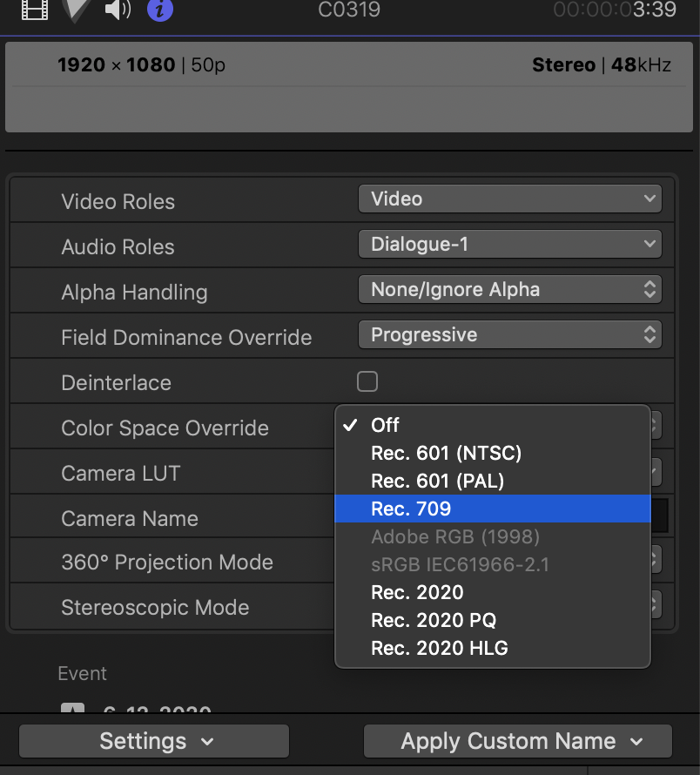700x775 pixels.
Task: Click the 1920 × 1080 resolution text
Action: (x=116, y=64)
